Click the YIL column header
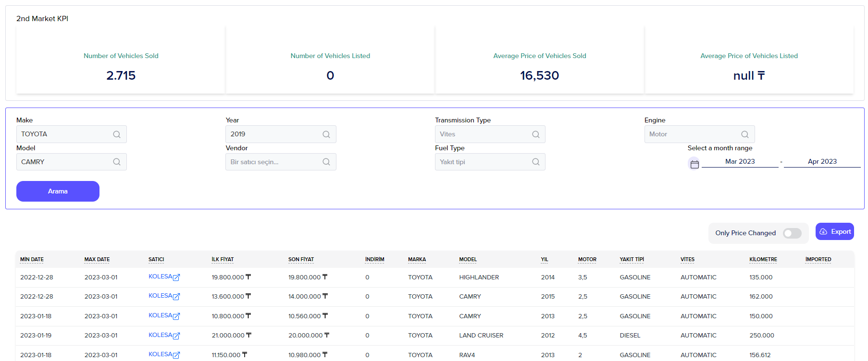The image size is (868, 361). tap(545, 260)
